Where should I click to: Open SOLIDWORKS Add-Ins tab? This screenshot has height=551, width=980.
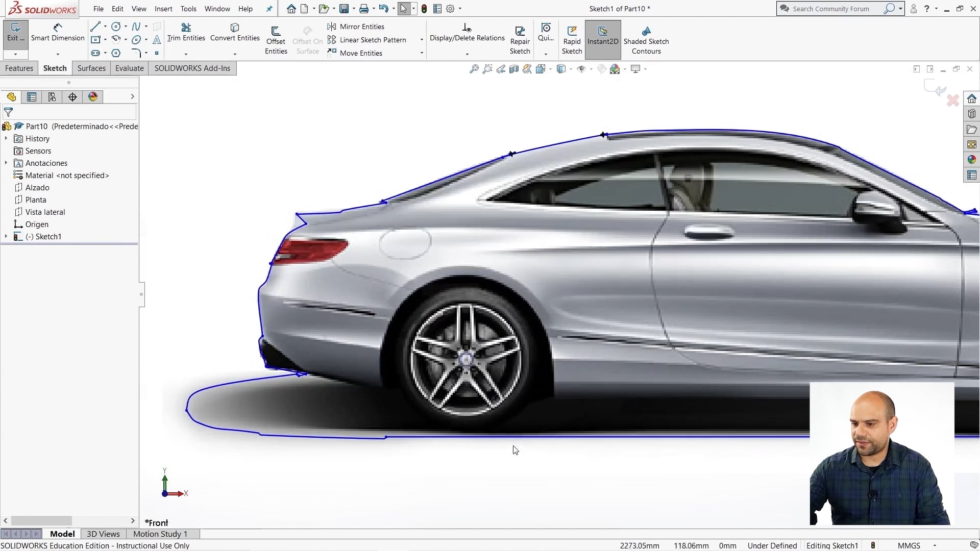click(x=192, y=68)
